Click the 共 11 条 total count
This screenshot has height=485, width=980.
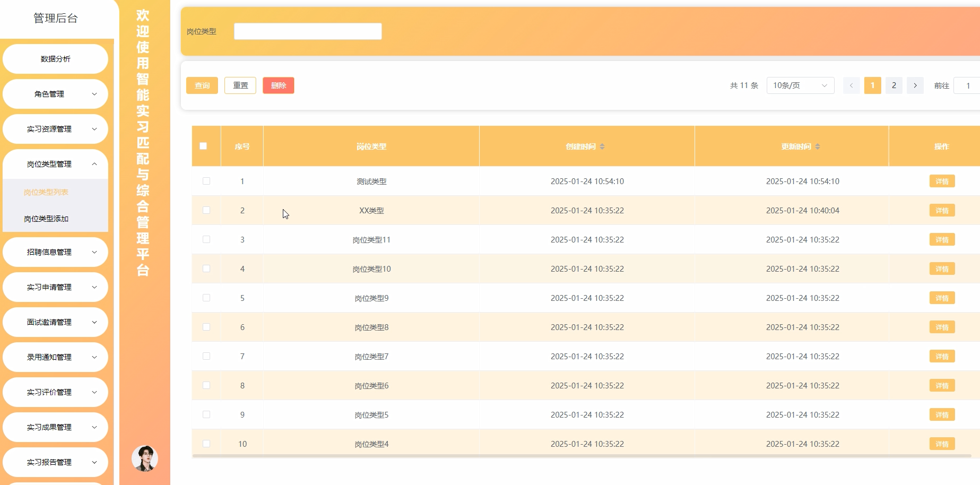(744, 85)
